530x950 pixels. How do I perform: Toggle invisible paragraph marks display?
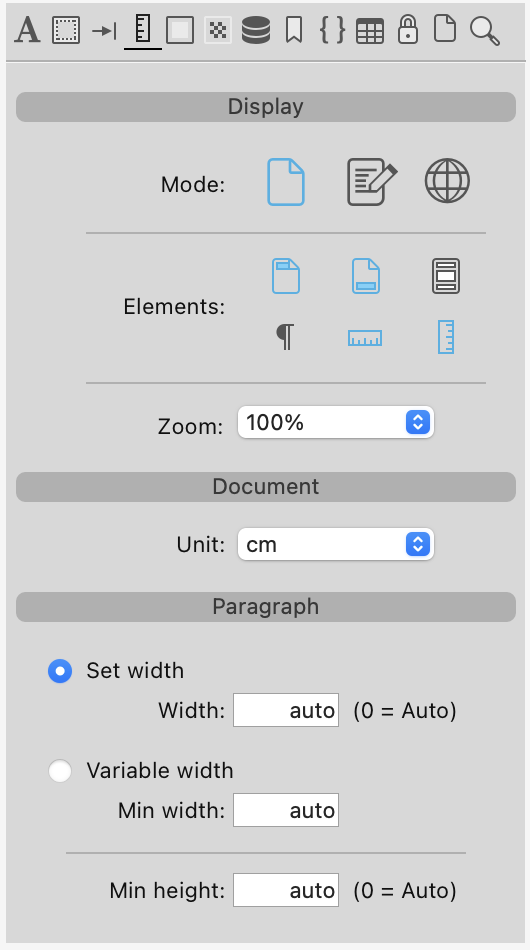285,337
